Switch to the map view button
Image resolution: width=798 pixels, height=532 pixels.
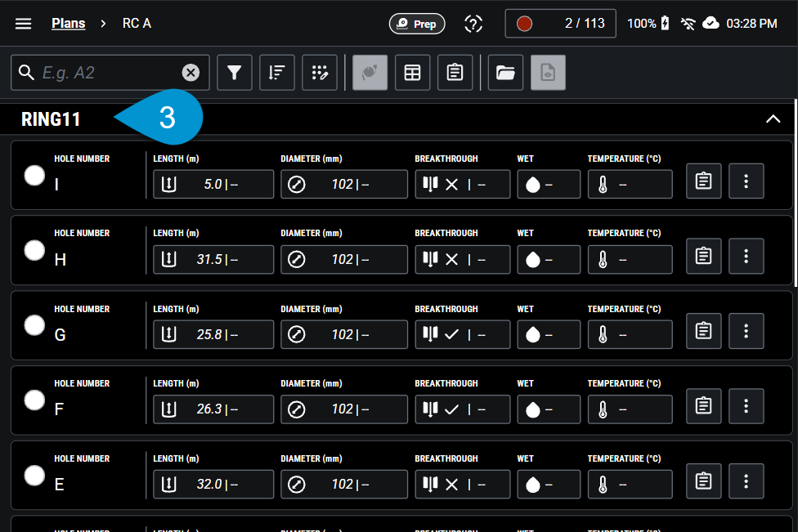(x=370, y=73)
